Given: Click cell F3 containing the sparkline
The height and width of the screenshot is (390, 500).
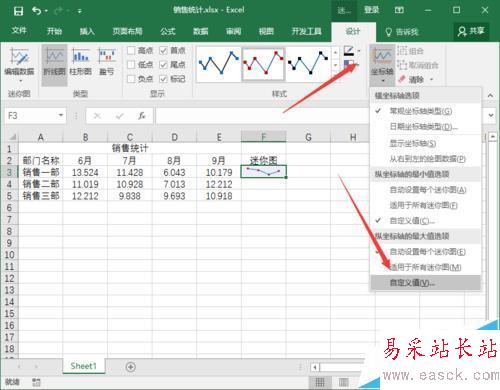Looking at the screenshot, I should tap(263, 172).
